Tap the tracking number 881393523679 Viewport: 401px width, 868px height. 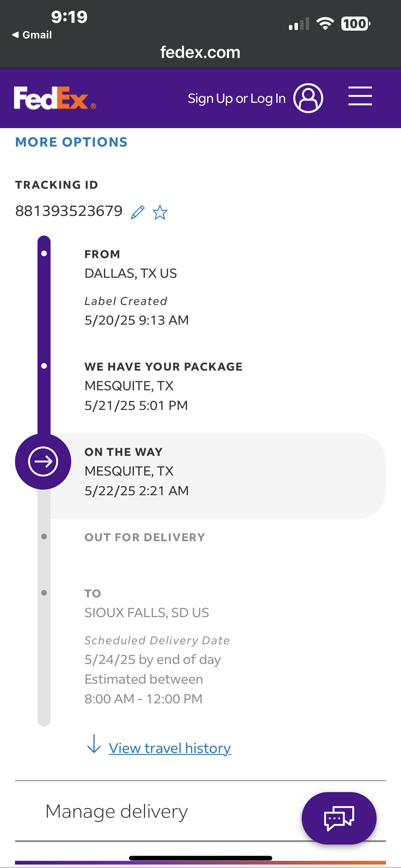click(69, 211)
